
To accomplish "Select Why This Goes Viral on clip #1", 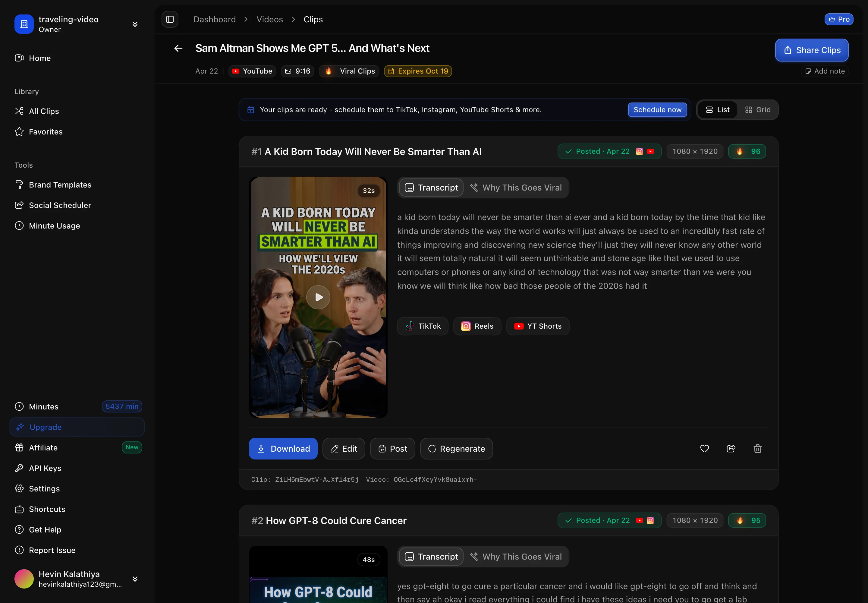I will click(x=516, y=188).
